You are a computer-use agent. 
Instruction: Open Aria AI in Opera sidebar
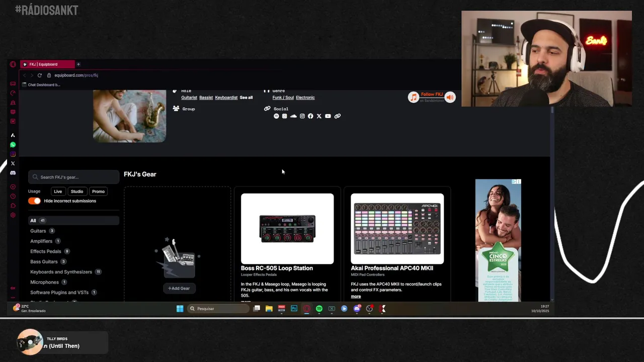pyautogui.click(x=13, y=135)
